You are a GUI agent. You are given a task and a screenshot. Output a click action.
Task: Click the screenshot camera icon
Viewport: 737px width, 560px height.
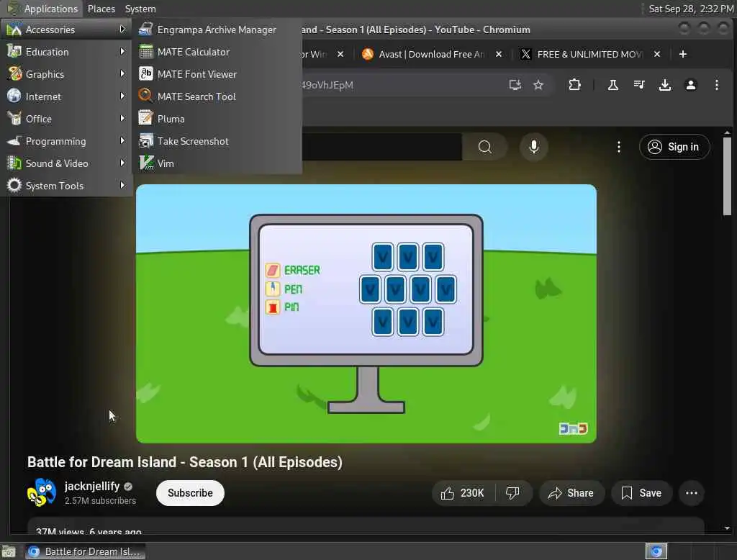coord(145,140)
